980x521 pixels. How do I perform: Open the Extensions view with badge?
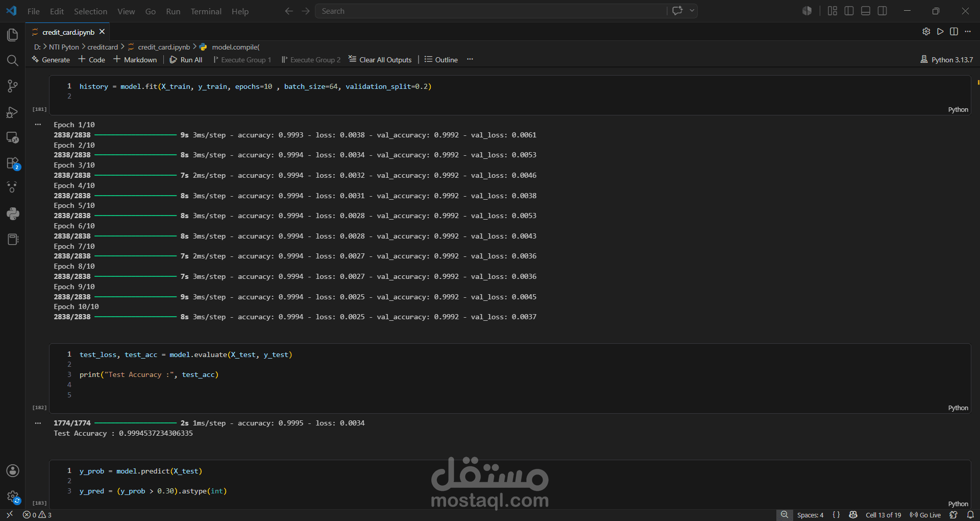pos(13,163)
